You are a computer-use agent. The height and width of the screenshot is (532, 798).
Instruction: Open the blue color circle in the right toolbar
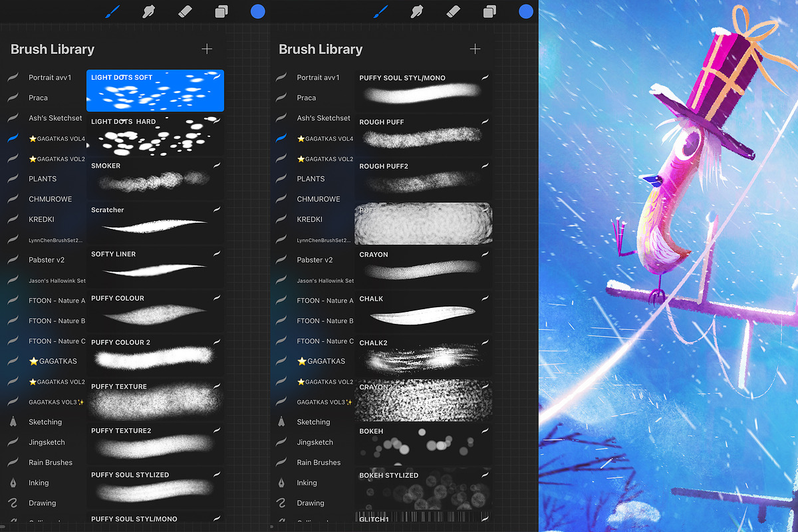click(x=526, y=11)
